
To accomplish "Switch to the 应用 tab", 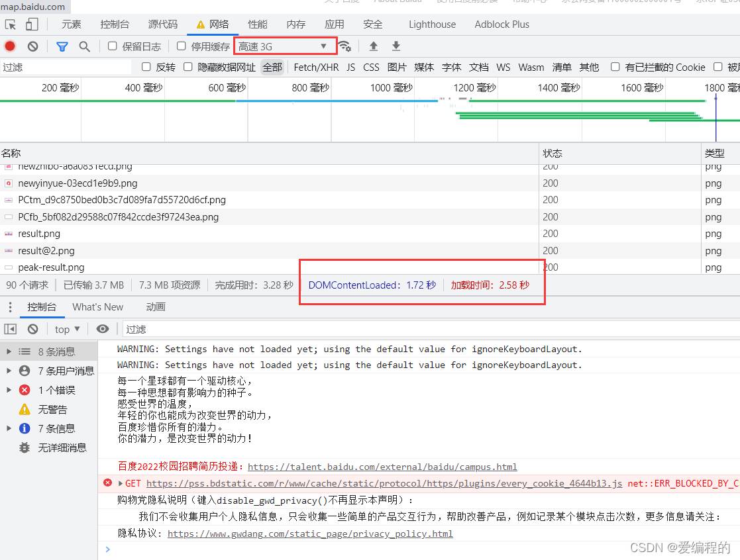I will click(x=334, y=24).
